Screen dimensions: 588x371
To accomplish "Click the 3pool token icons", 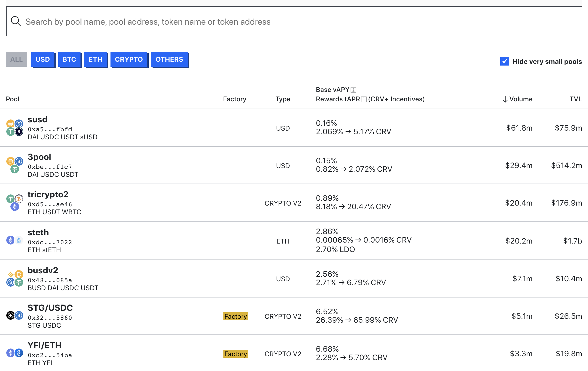I will [15, 165].
